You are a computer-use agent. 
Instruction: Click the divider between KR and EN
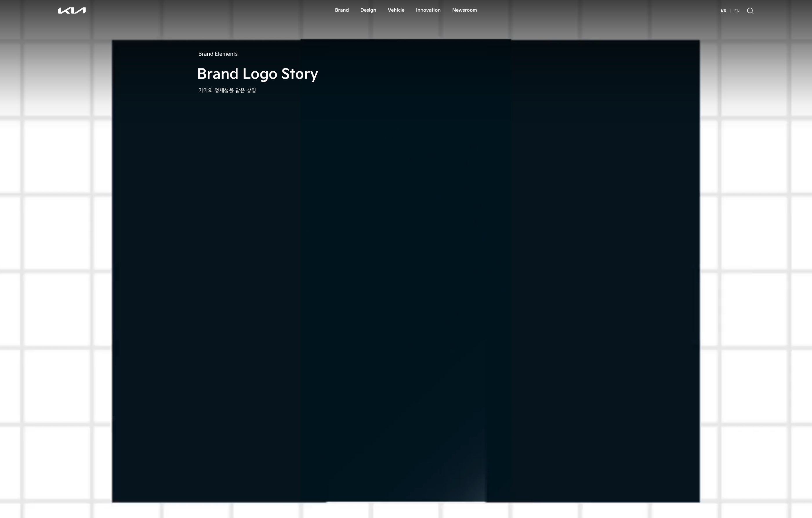point(730,11)
